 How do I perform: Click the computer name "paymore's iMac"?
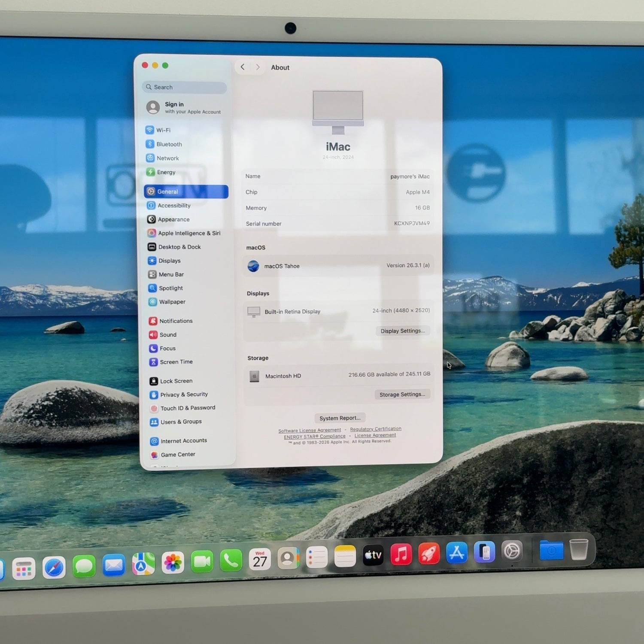click(410, 176)
